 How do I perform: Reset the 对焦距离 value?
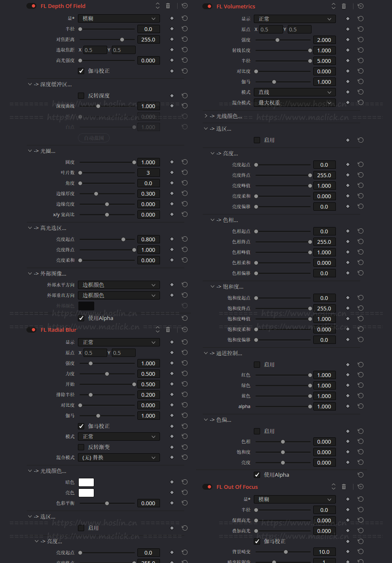pyautogui.click(x=185, y=39)
